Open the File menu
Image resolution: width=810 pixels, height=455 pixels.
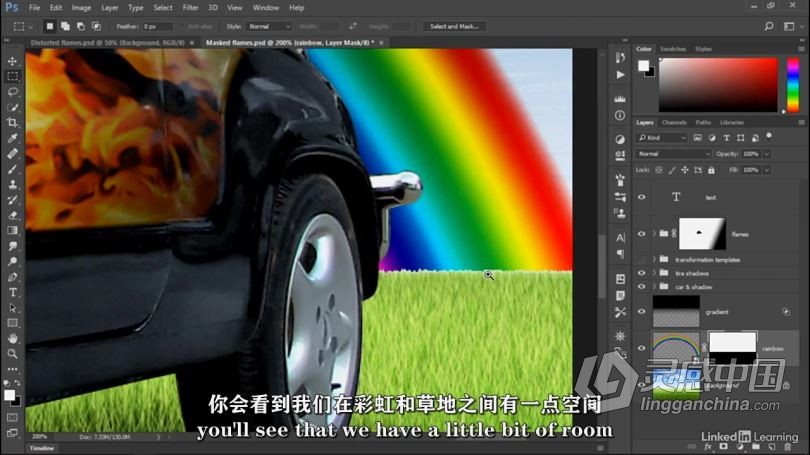(35, 8)
